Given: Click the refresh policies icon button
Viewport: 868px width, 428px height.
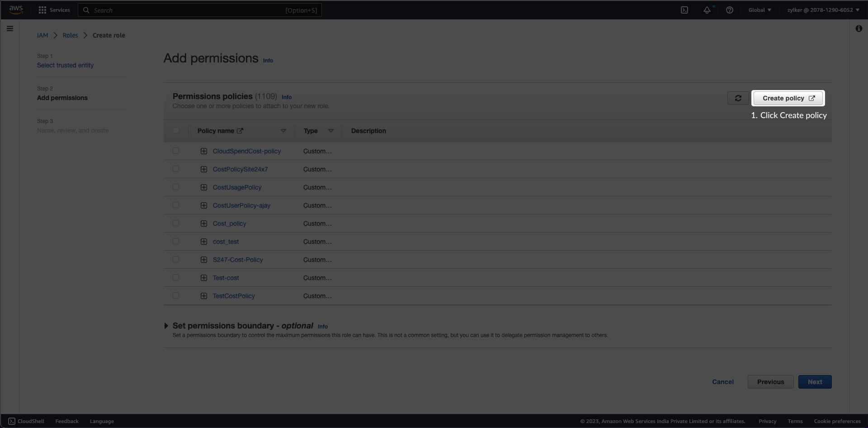Looking at the screenshot, I should [738, 98].
